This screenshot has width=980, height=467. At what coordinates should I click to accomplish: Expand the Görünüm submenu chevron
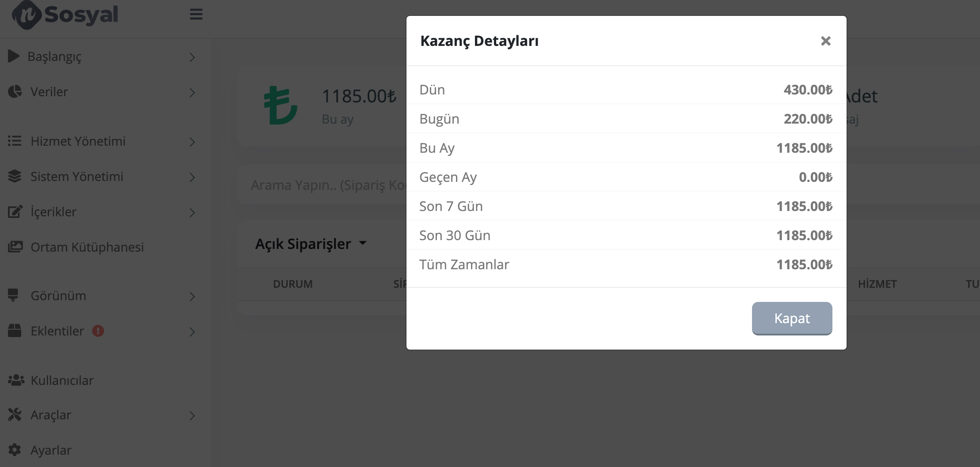(192, 296)
